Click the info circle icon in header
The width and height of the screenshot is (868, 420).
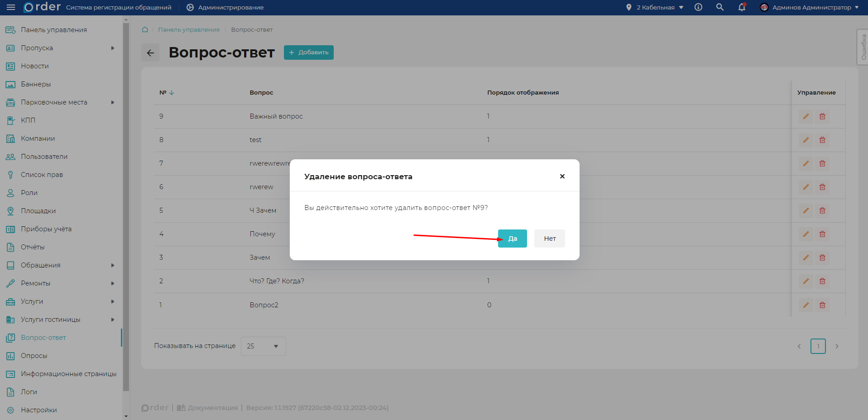(x=698, y=7)
